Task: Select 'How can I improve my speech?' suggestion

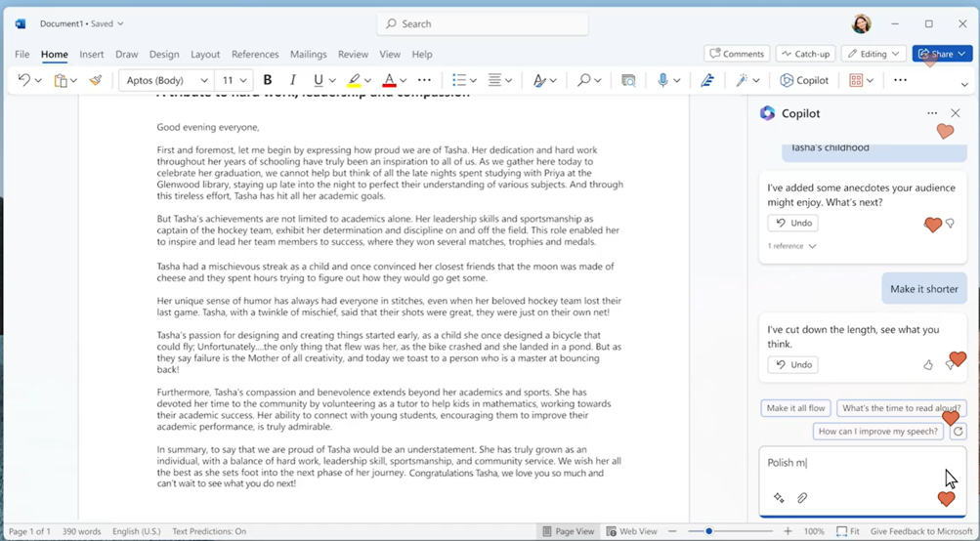Action: (x=877, y=431)
